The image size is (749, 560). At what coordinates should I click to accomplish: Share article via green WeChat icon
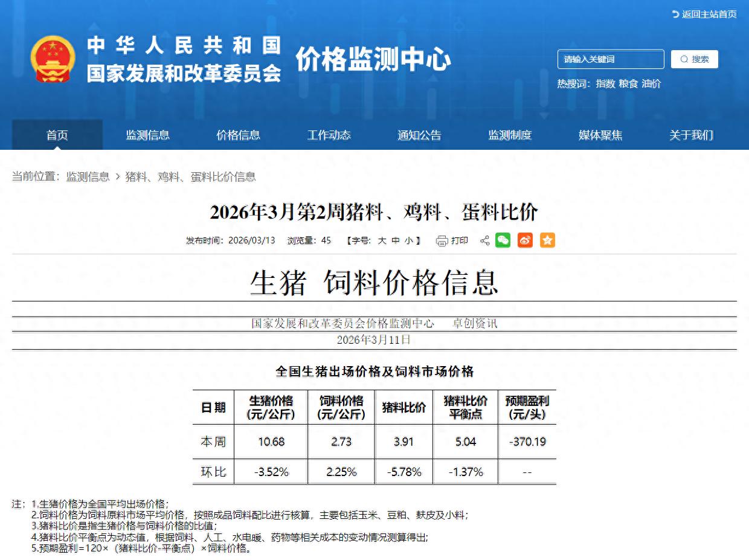pyautogui.click(x=503, y=240)
